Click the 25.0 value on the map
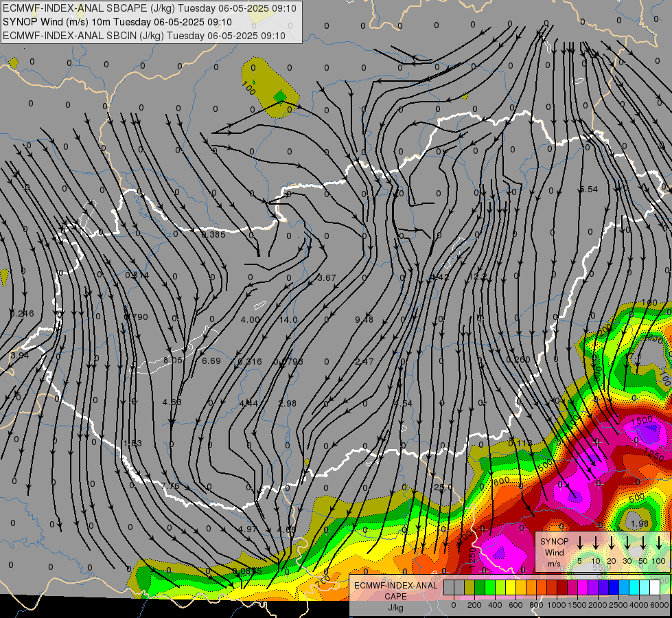Screen dimensions: 672x618 pos(443,488)
